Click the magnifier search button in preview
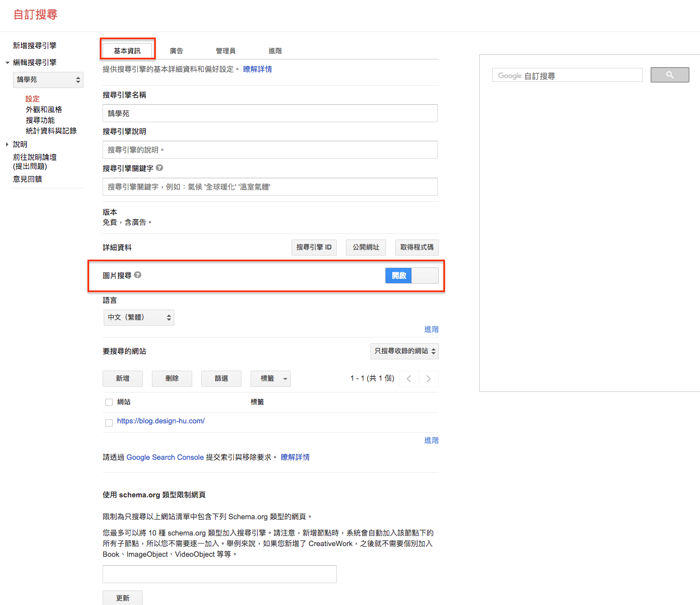Image resolution: width=700 pixels, height=605 pixels. [669, 75]
